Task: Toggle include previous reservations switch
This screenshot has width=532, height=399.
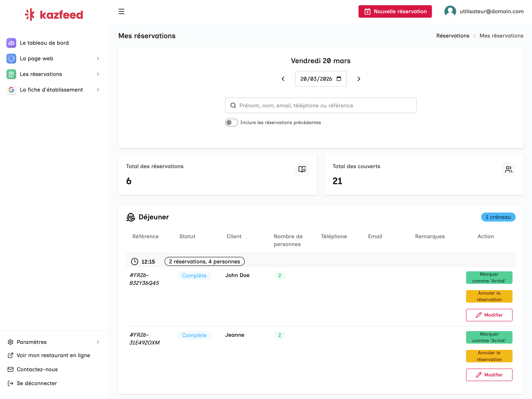Action: click(x=231, y=123)
